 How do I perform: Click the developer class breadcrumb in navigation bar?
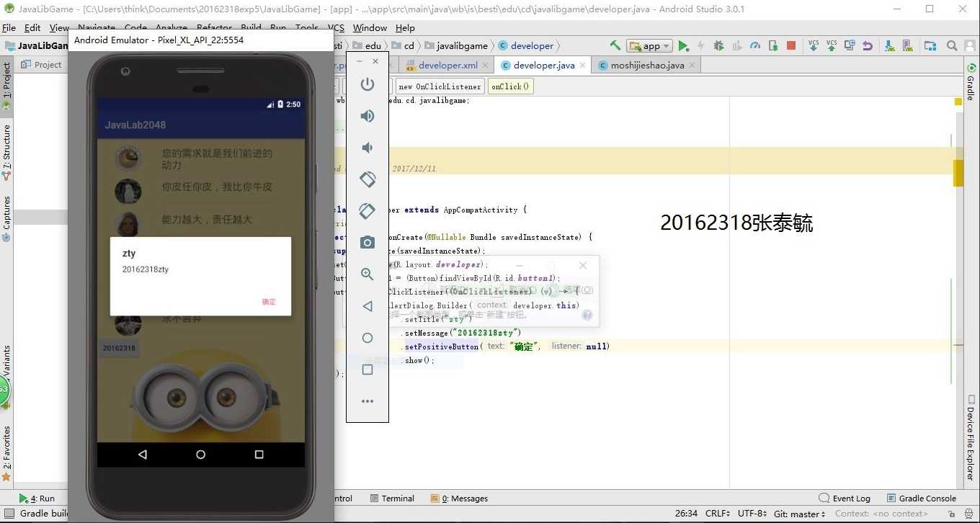(527, 45)
